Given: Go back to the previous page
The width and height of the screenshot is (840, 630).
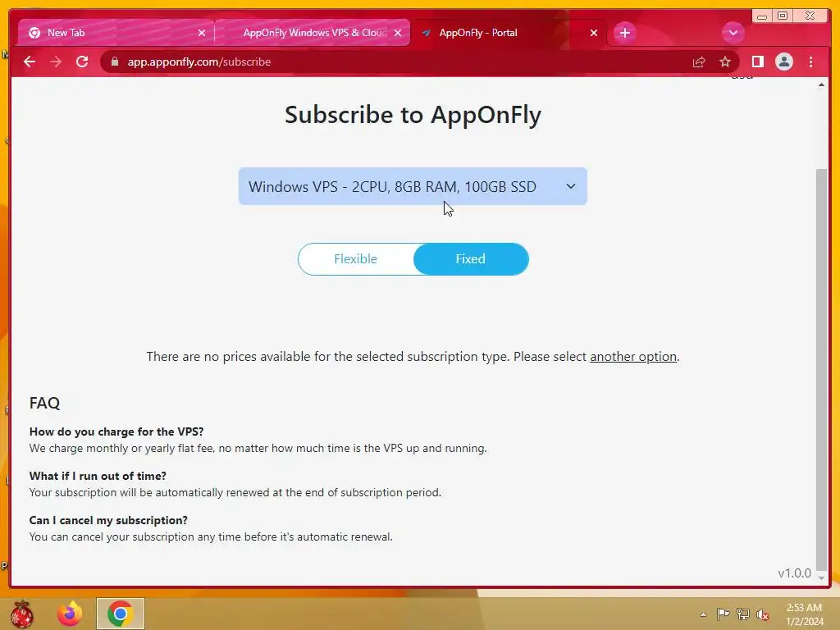Looking at the screenshot, I should [30, 62].
